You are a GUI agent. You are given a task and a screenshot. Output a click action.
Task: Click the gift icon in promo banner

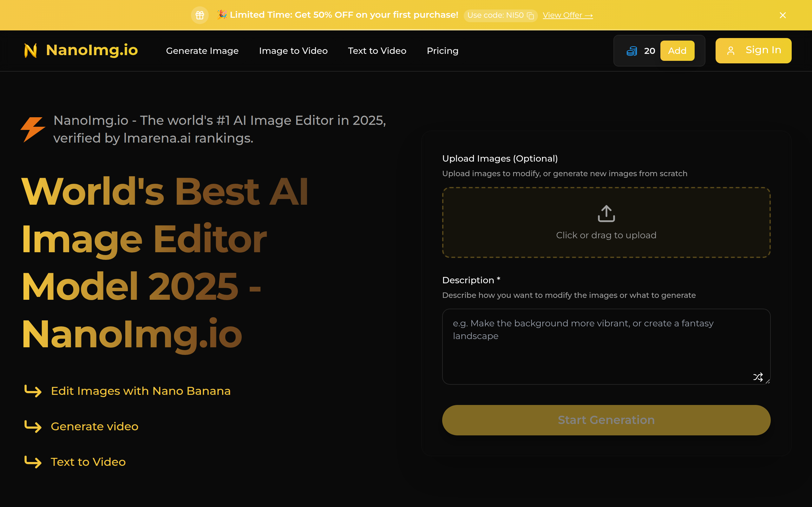(200, 15)
